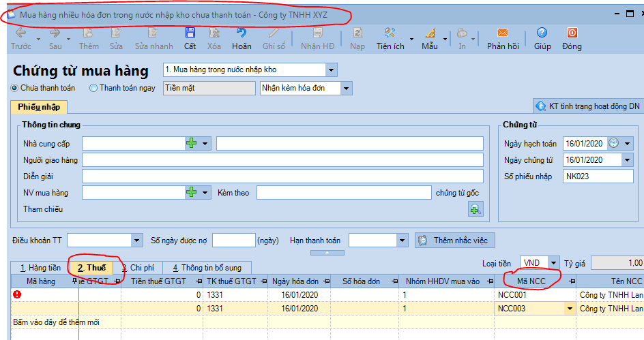Open Nhận kèm hóa đơn dropdown
The height and width of the screenshot is (340, 644).
pyautogui.click(x=347, y=88)
